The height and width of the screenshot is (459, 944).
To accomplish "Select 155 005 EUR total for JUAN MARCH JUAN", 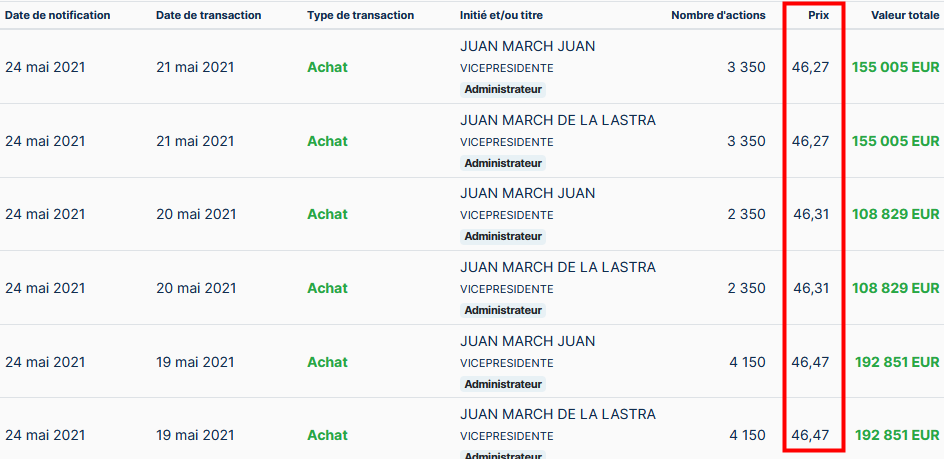I will 895,67.
